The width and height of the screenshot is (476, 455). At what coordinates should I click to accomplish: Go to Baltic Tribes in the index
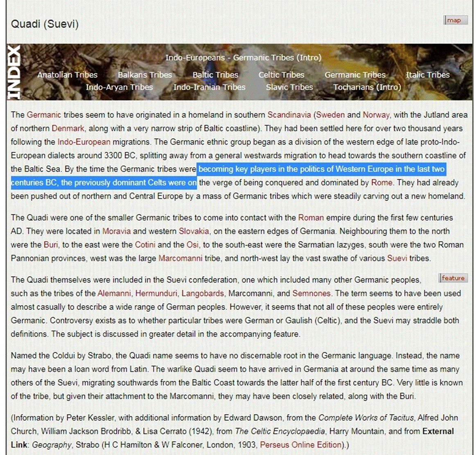coord(215,74)
